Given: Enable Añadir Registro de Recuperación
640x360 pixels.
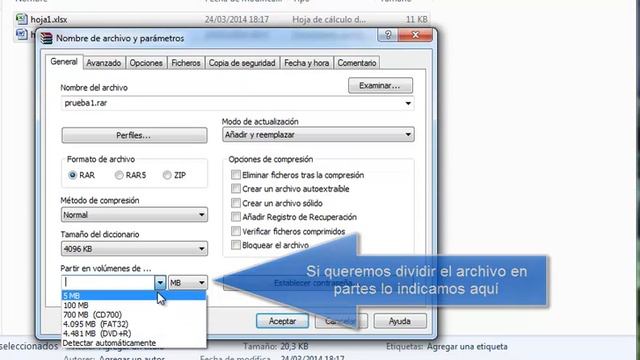Looking at the screenshot, I should click(x=236, y=217).
